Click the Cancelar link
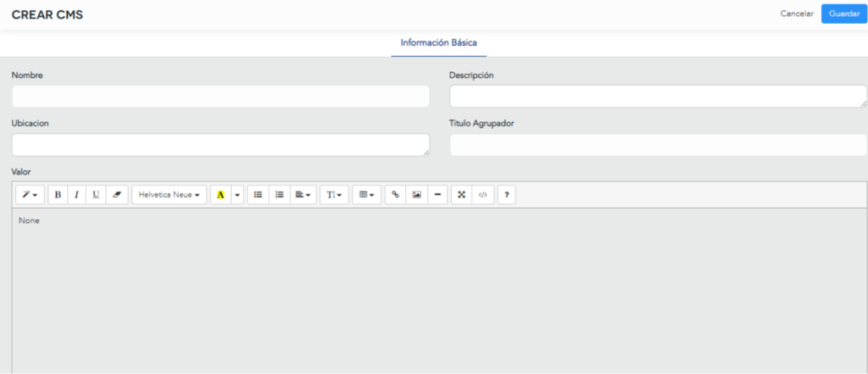The image size is (868, 374). pyautogui.click(x=797, y=14)
